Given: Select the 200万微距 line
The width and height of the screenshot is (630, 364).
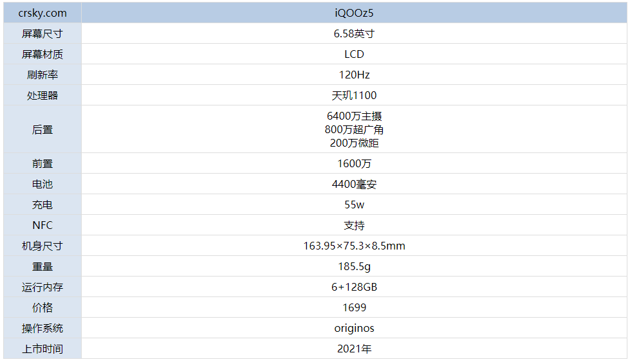Looking at the screenshot, I should 354,143.
